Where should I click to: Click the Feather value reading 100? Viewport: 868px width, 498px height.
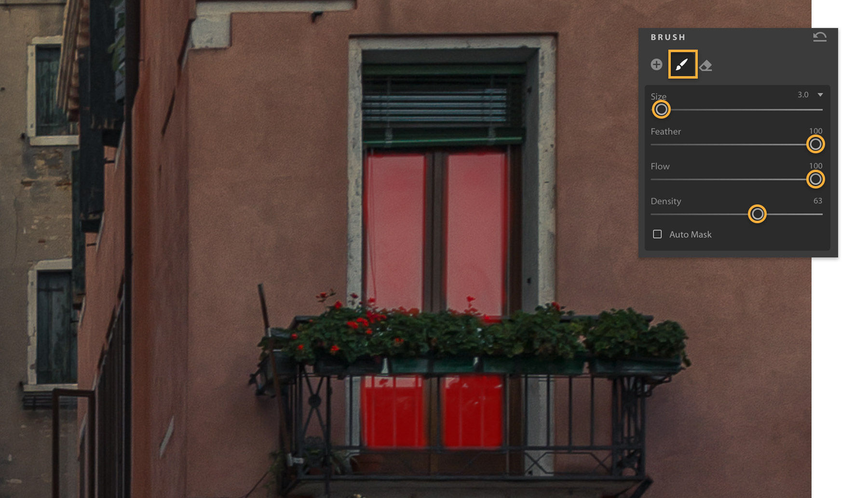[815, 131]
